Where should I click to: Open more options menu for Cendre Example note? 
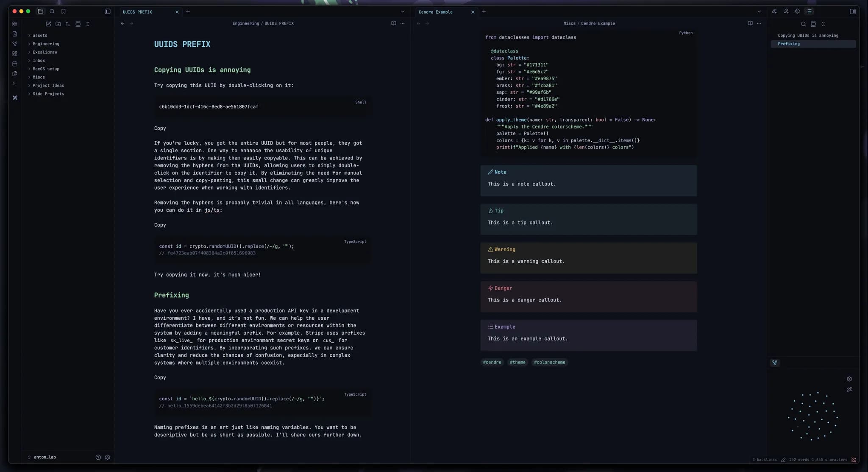click(759, 23)
